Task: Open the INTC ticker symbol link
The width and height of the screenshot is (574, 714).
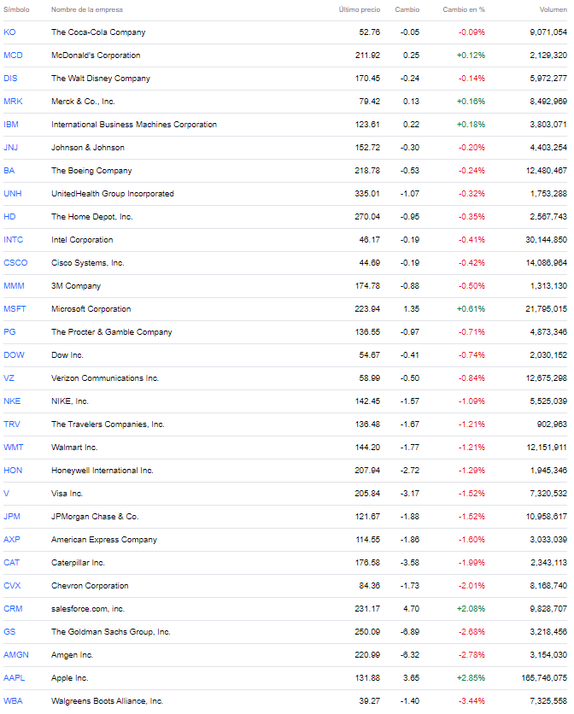Action: [x=13, y=240]
